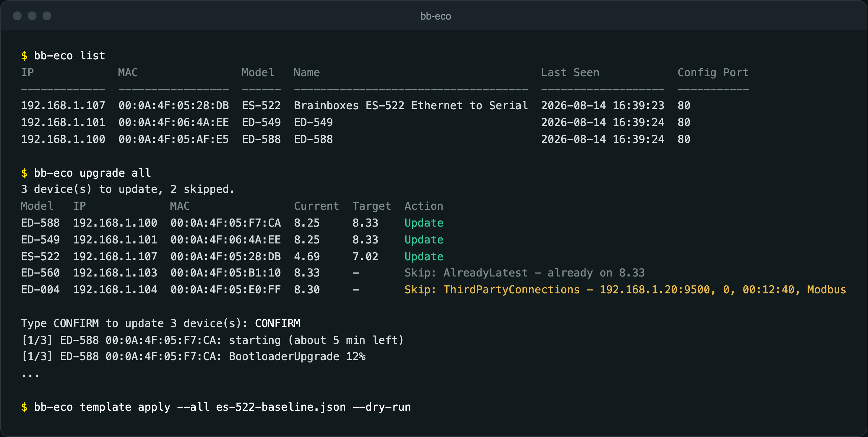Click the Update action for ED-588
The image size is (868, 437).
(x=424, y=223)
